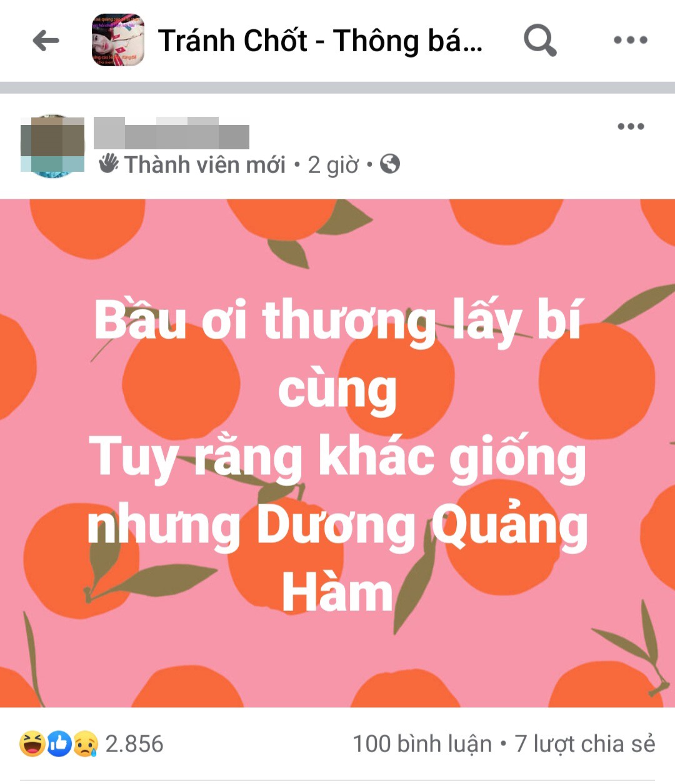This screenshot has height=784, width=675.
Task: View the 7 lượt chia sẻ shares
Action: click(585, 743)
